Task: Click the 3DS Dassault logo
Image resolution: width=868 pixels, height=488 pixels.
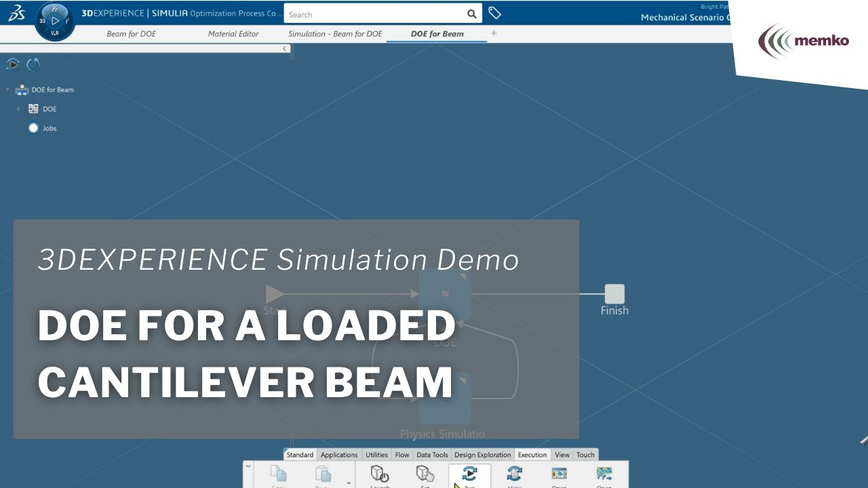Action: click(17, 13)
